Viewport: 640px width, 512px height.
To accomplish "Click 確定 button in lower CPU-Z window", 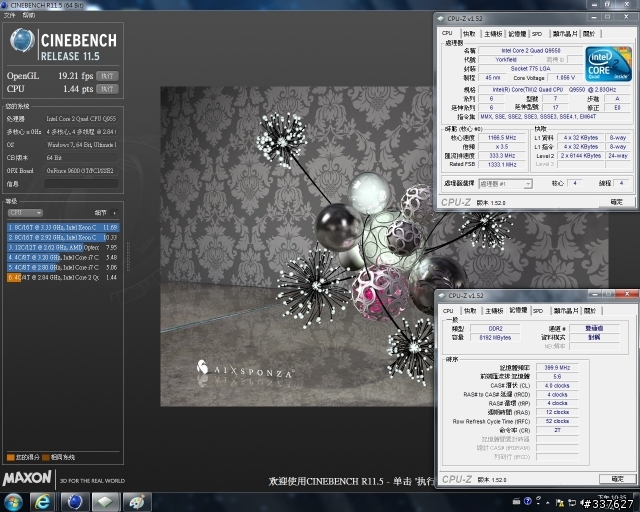I will 618,479.
